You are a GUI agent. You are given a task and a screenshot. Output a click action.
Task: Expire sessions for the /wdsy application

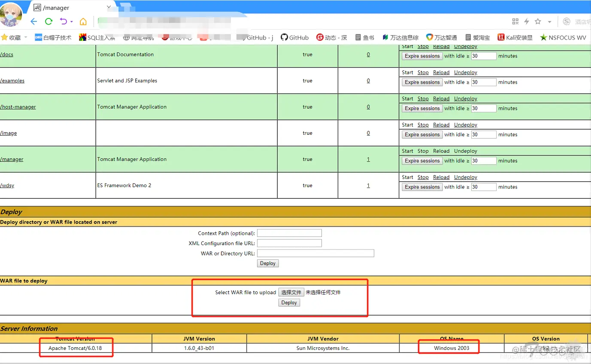(422, 187)
